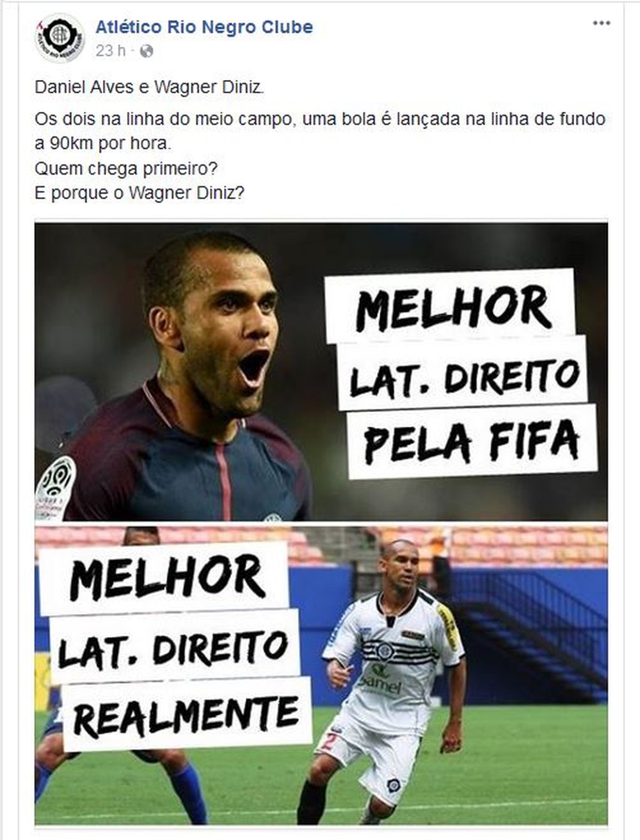Open the top photo of Daniel Alves

(321, 372)
